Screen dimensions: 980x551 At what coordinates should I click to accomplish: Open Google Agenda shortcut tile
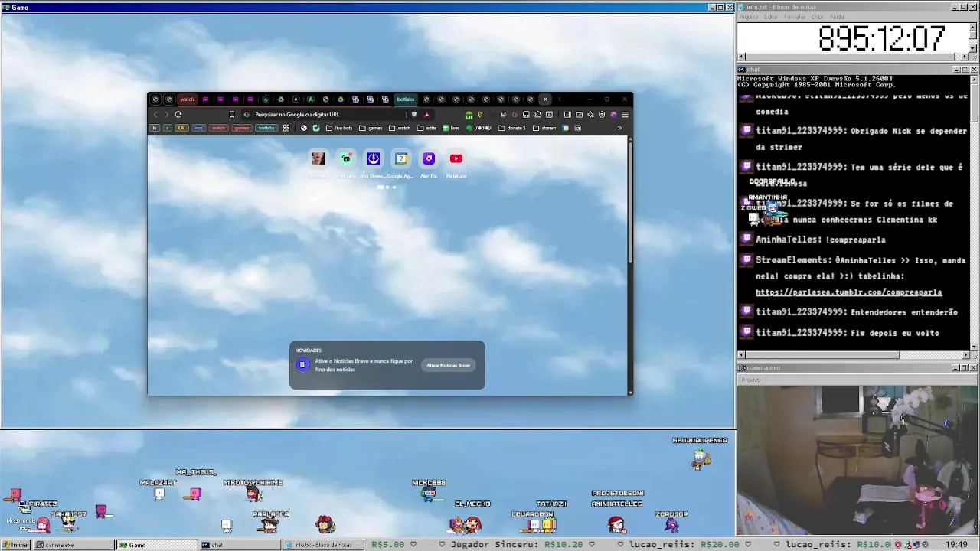tap(401, 158)
